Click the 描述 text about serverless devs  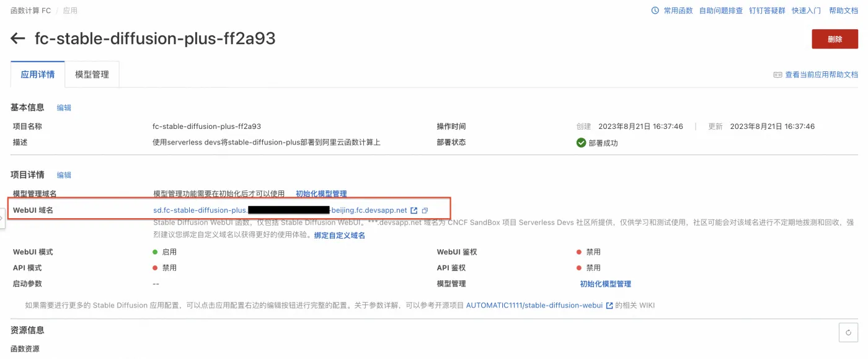(267, 143)
